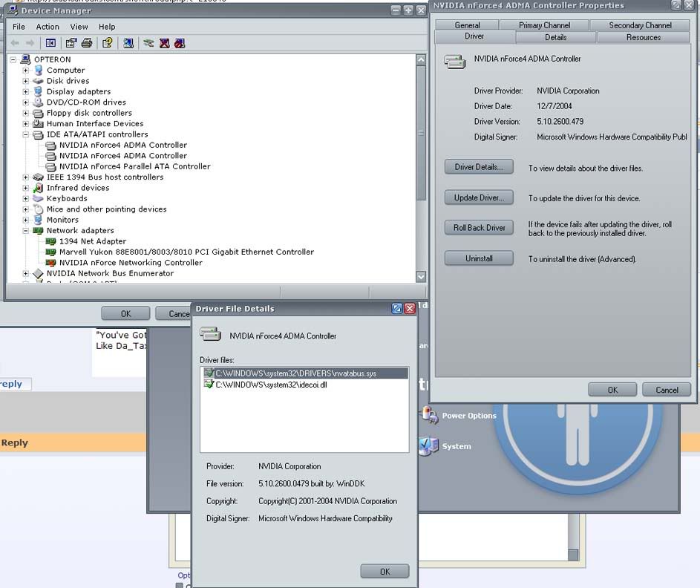The height and width of the screenshot is (588, 700).
Task: Click the DVD/CD-ROM drives disc icon
Action: tap(38, 102)
